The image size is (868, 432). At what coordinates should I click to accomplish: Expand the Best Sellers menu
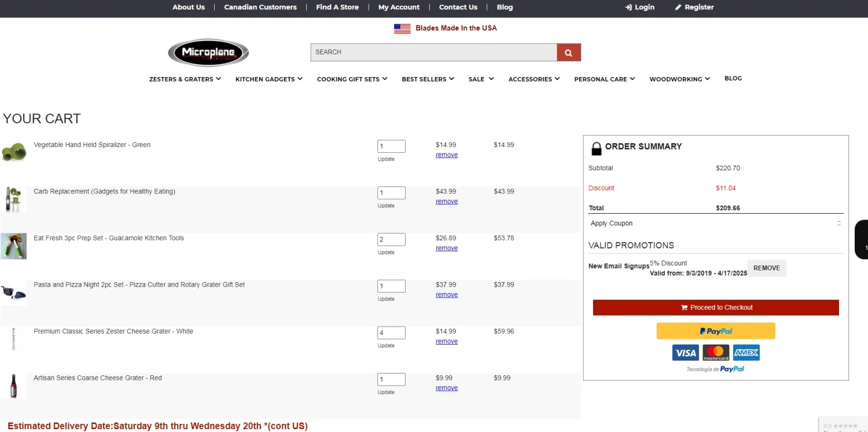click(428, 79)
